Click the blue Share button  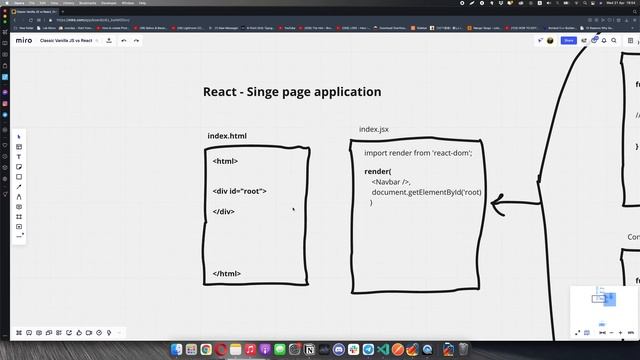tap(569, 40)
